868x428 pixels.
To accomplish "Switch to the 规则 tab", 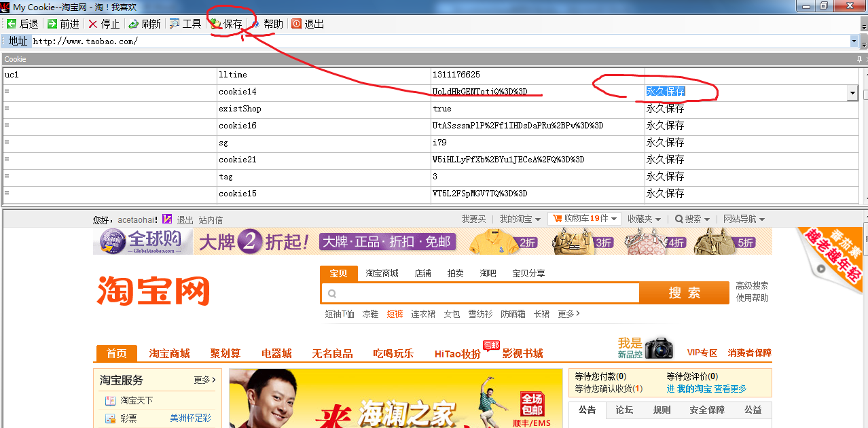I will pyautogui.click(x=662, y=410).
